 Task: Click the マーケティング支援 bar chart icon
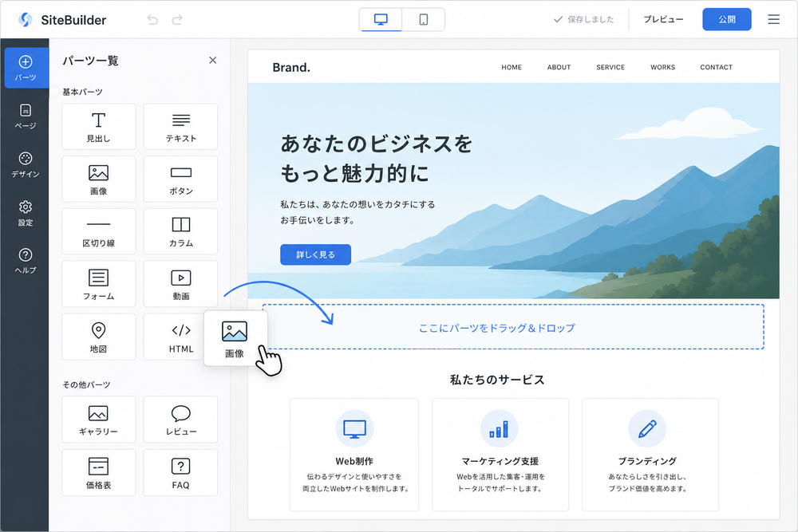pyautogui.click(x=500, y=429)
